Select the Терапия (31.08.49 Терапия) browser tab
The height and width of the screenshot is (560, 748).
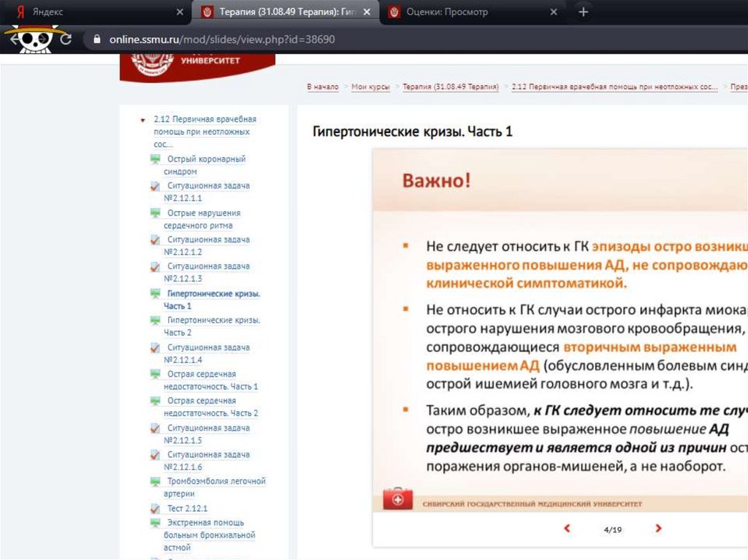coord(285,12)
